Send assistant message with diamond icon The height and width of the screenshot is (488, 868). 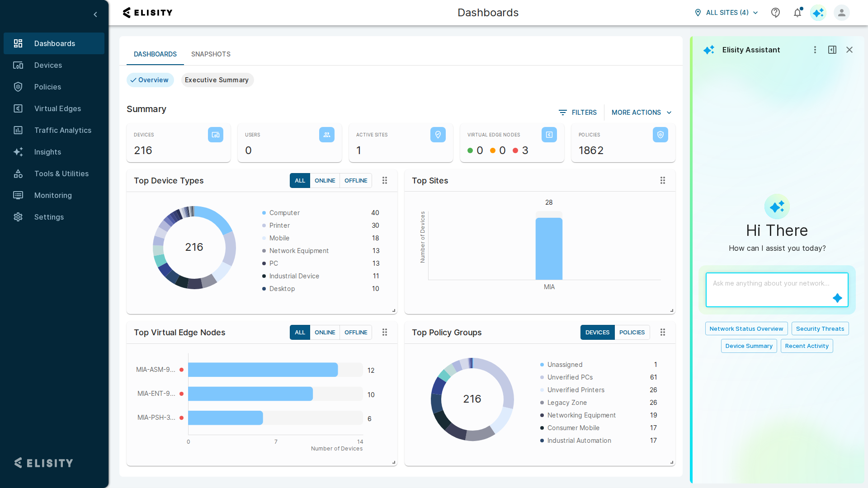837,298
